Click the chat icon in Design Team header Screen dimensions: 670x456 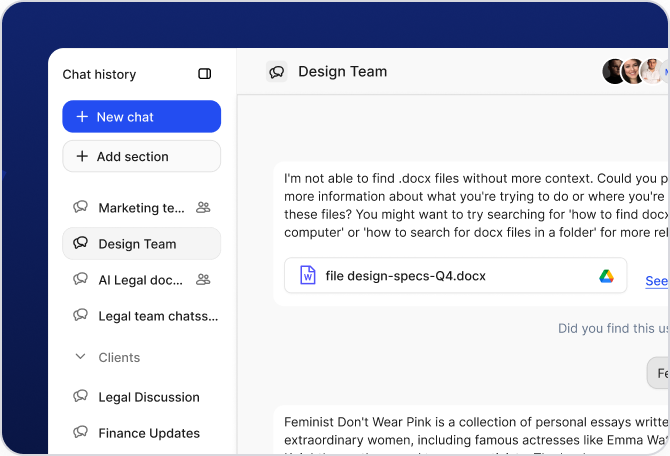(277, 72)
